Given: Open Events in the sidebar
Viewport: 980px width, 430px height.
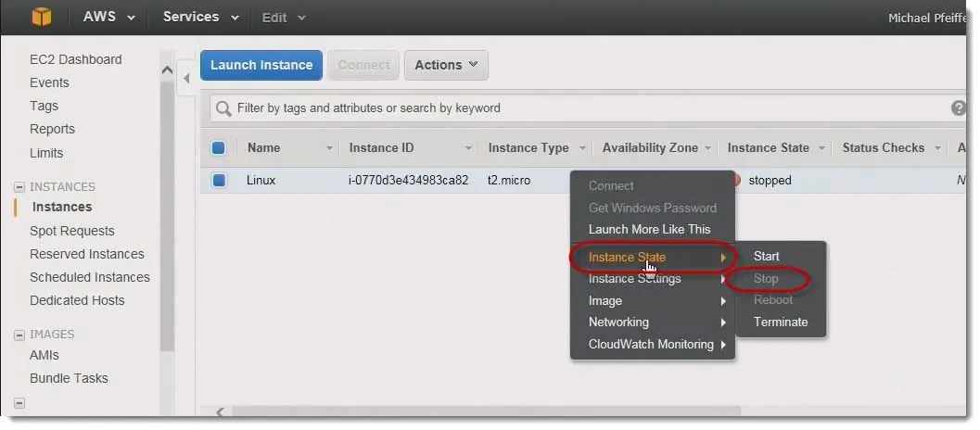Looking at the screenshot, I should 49,82.
